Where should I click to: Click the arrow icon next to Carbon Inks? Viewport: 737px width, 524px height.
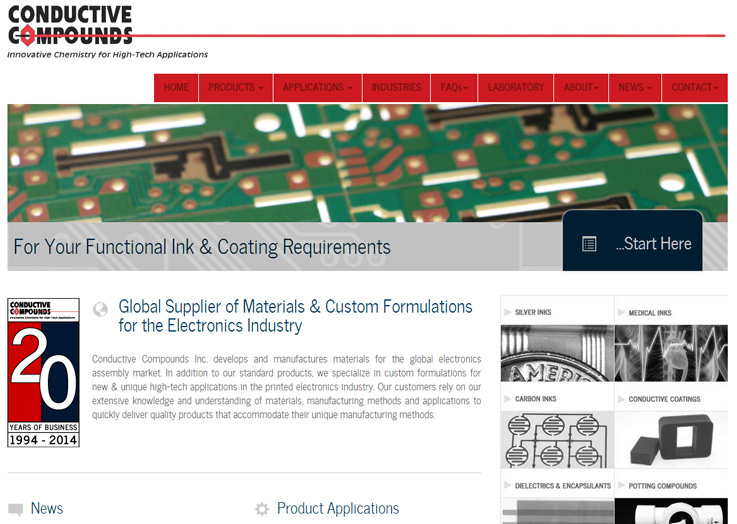(x=508, y=399)
